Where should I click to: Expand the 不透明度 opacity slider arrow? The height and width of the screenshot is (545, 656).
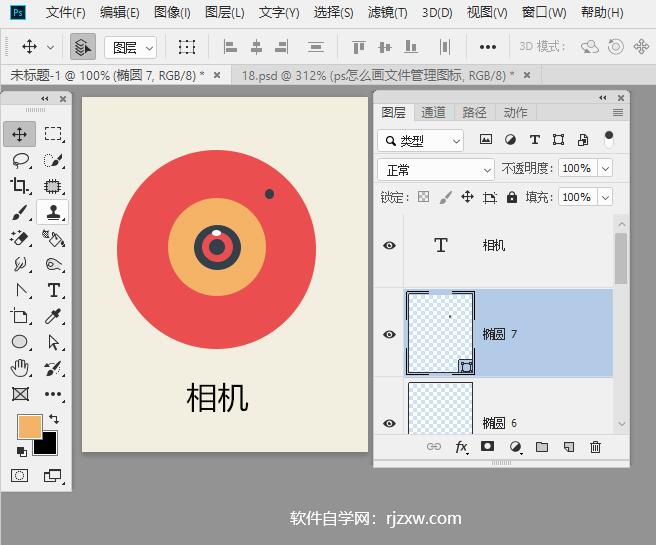tap(605, 169)
